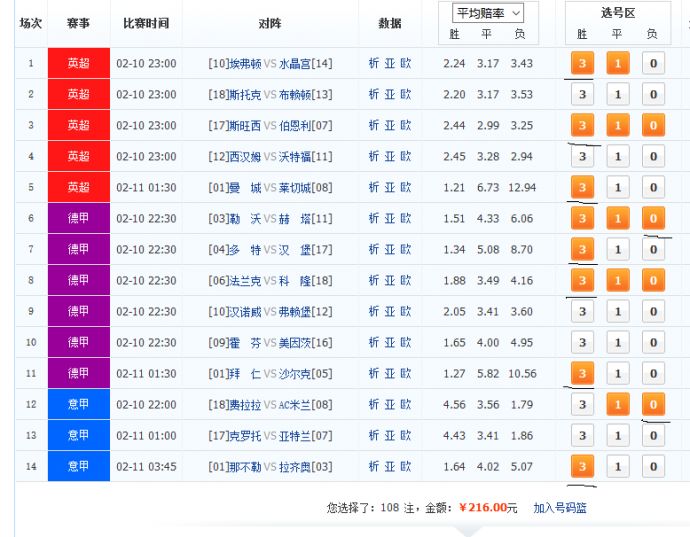Toggle loss pick 0 for match 5
The height and width of the screenshot is (537, 690).
coord(653,187)
